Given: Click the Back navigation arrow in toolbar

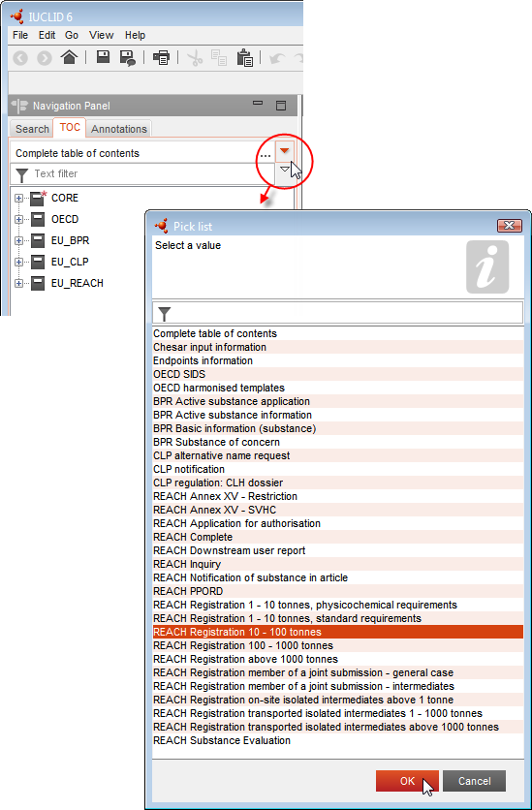Looking at the screenshot, I should [x=20, y=58].
